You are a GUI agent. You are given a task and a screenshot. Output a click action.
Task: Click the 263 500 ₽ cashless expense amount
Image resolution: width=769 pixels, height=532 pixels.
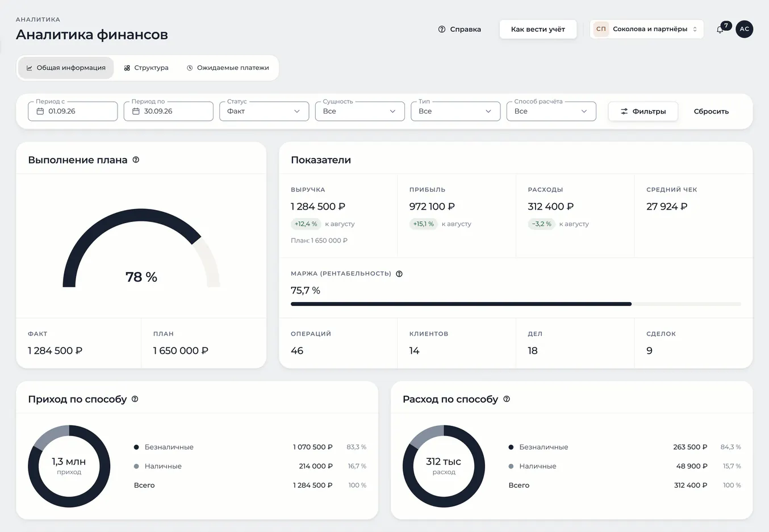pos(690,447)
